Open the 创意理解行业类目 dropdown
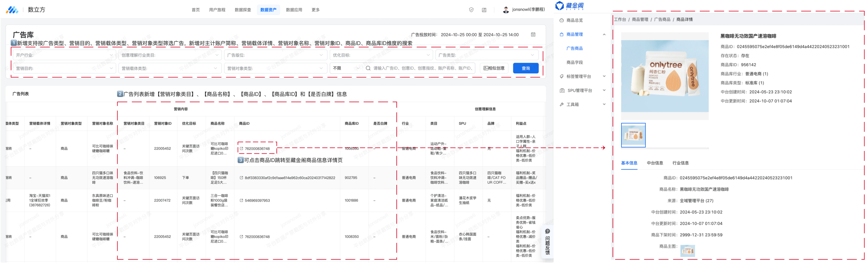Image resolution: width=868 pixels, height=266 pixels. (170, 55)
